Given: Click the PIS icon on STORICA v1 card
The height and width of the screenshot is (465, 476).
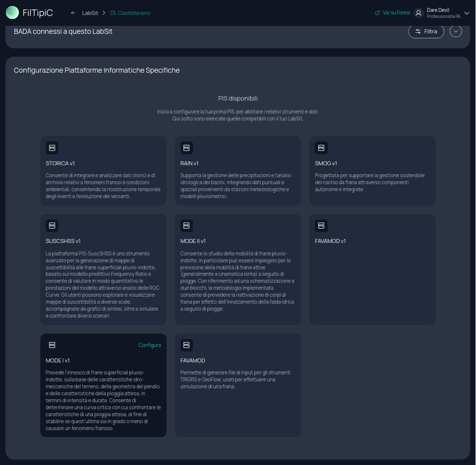Looking at the screenshot, I should tap(52, 148).
